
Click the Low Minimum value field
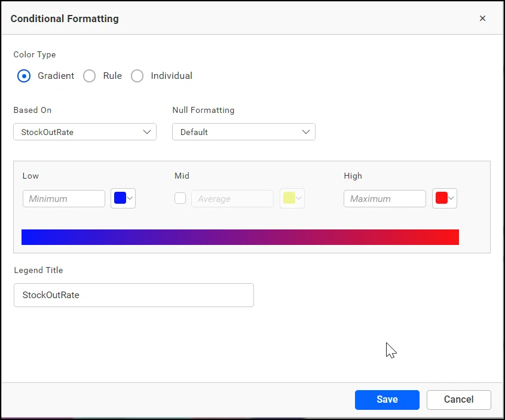(64, 199)
